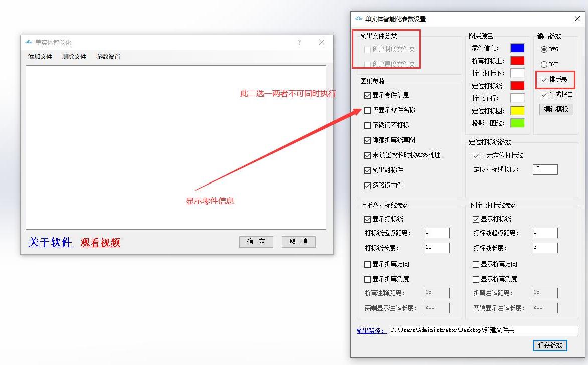The width and height of the screenshot is (588, 365).
Task: Open the 参数设置 menu
Action: point(108,57)
